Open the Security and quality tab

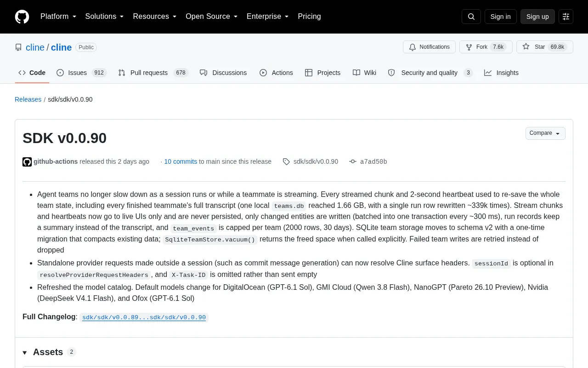(430, 73)
